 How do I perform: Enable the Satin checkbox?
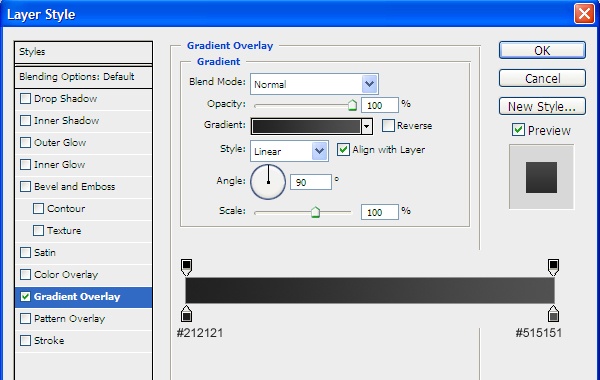[x=25, y=253]
